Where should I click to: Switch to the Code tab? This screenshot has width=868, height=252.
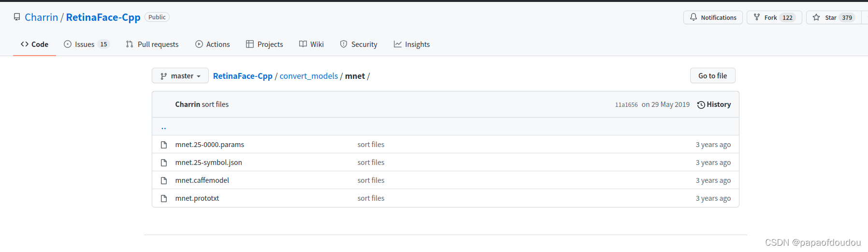click(x=34, y=44)
